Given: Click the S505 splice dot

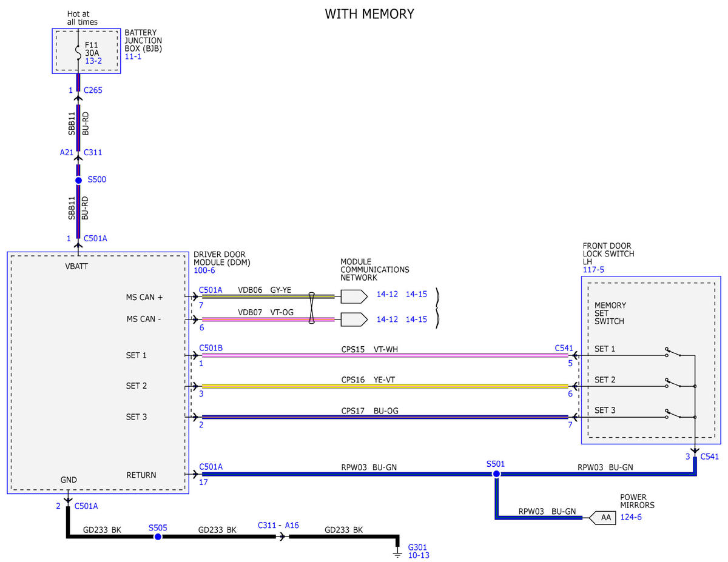Looking at the screenshot, I should pos(158,537).
